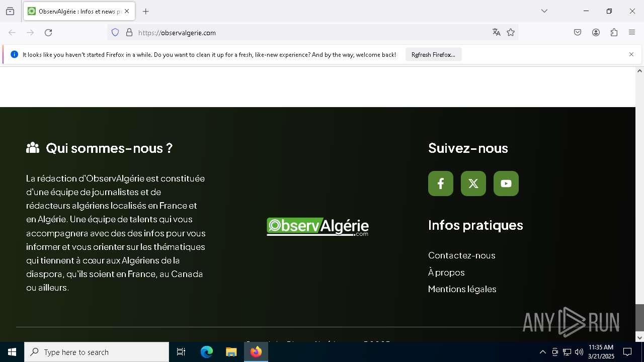Expand the list all tabs dropdown
644x362 pixels.
pyautogui.click(x=544, y=11)
